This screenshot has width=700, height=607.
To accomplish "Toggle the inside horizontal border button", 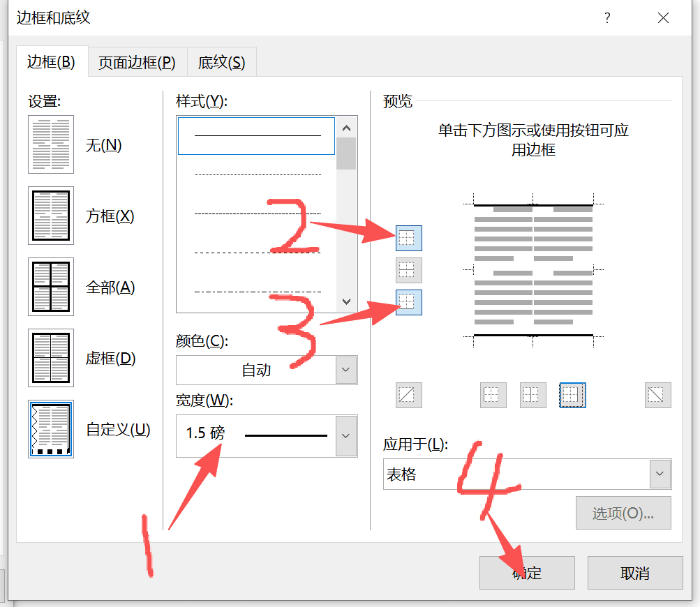I will [408, 270].
